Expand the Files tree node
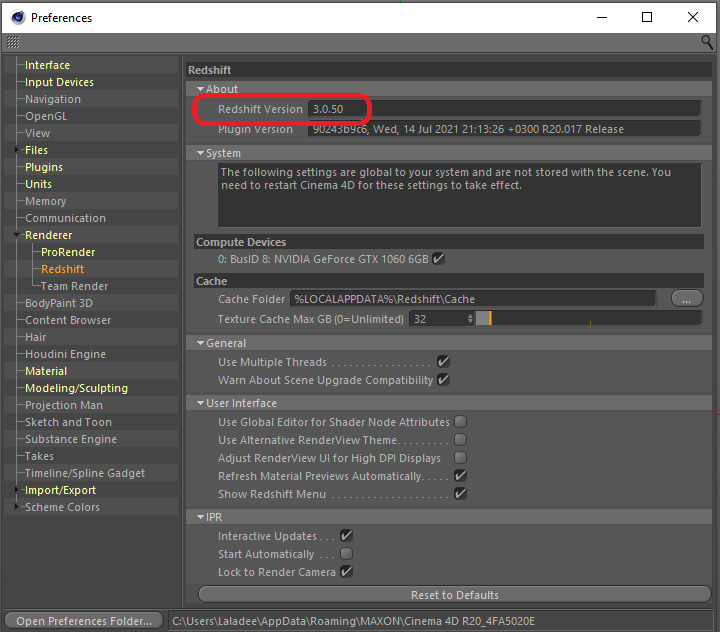Image resolution: width=720 pixels, height=632 pixels. pos(17,150)
